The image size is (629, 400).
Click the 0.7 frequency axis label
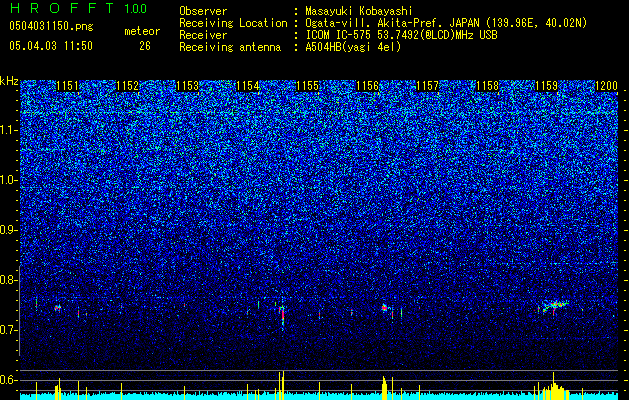(9, 330)
